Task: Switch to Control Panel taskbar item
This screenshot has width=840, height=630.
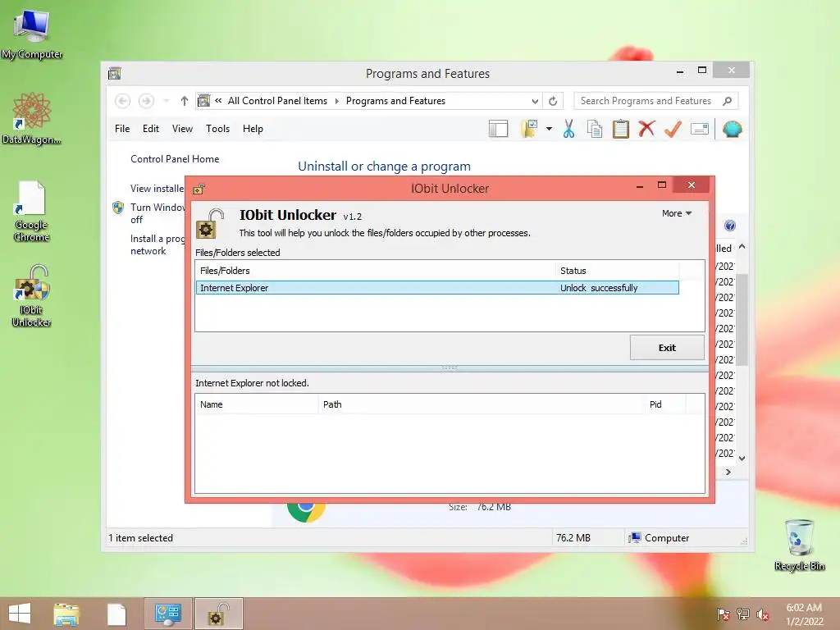Action: coord(167,614)
